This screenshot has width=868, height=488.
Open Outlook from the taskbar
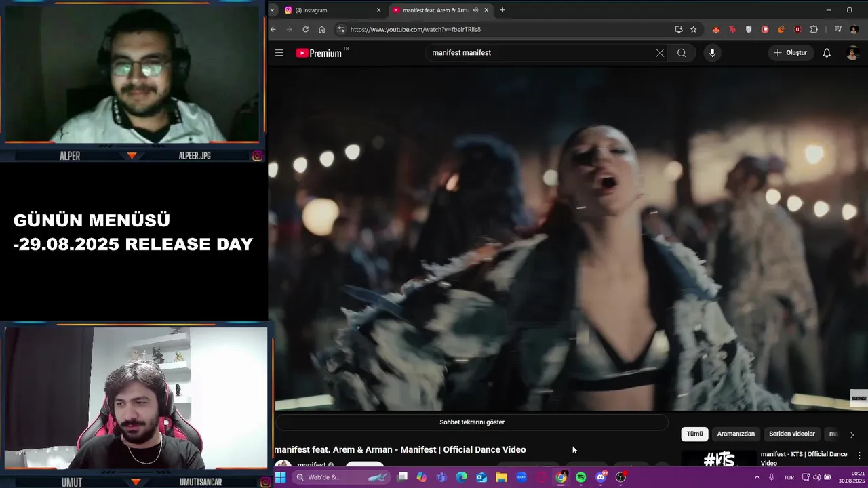[481, 477]
